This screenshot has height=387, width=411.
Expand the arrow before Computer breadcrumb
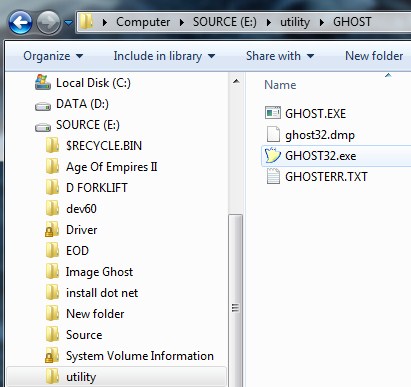tap(105, 22)
